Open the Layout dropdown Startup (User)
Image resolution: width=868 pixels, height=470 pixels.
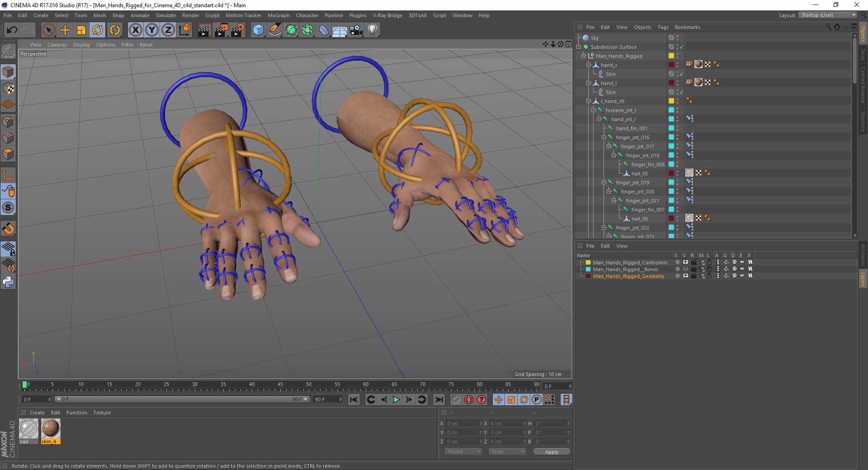(x=827, y=15)
